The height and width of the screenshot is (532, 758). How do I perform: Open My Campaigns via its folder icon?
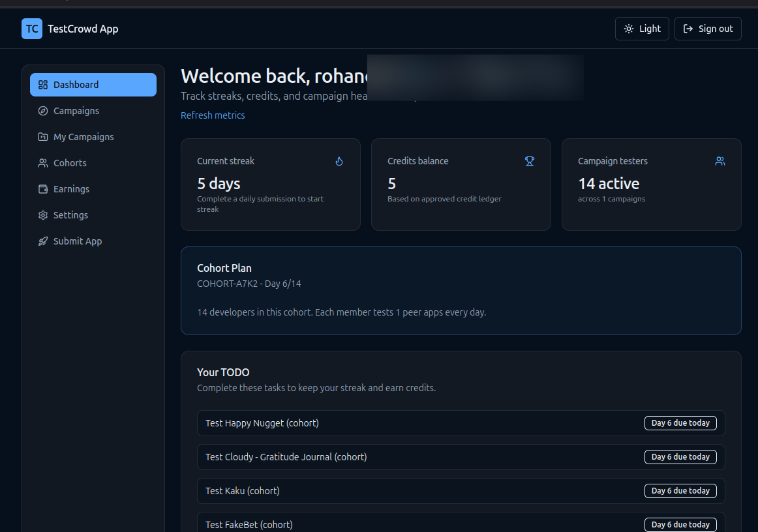[42, 136]
